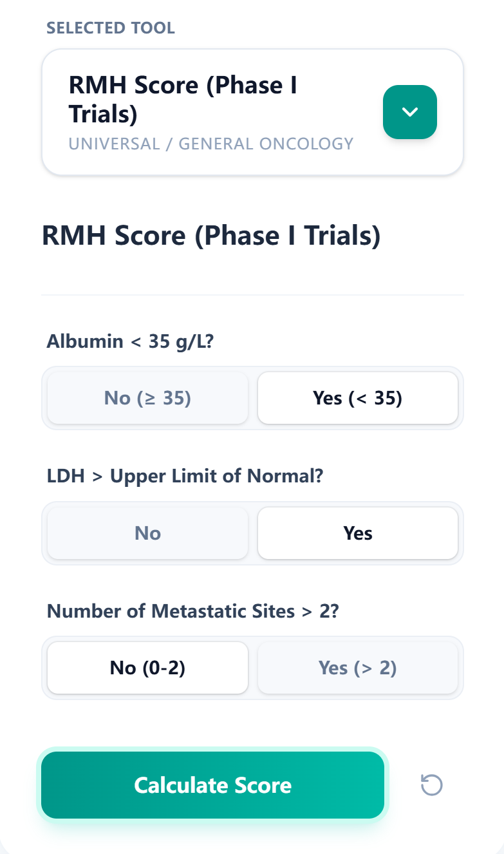Tap the downward arrow icon in the green square
Image resolution: width=504 pixels, height=854 pixels.
(x=410, y=111)
